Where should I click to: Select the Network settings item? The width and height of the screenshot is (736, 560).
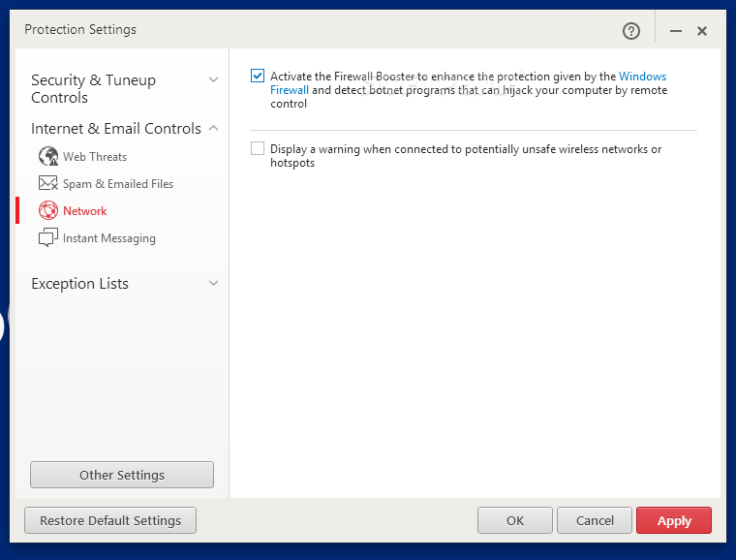pos(85,211)
